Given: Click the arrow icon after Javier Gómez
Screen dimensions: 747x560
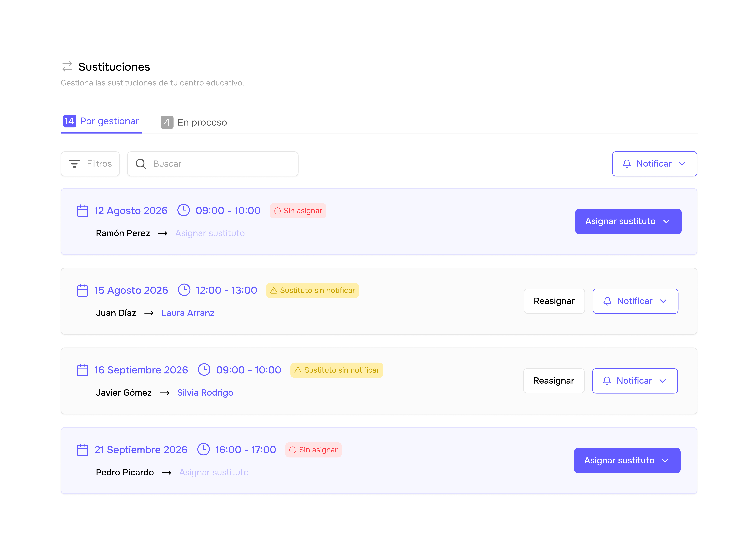Looking at the screenshot, I should (x=164, y=393).
